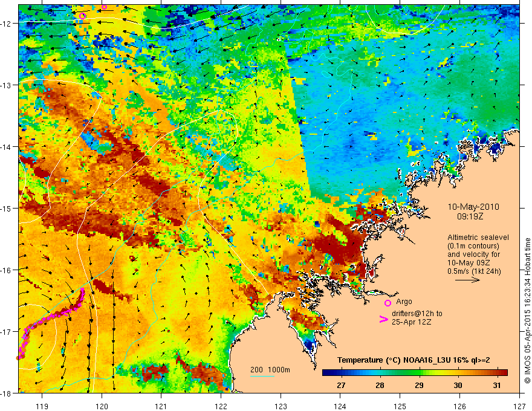
Task: Click the "09:19Z" time label
Action: 470,216
